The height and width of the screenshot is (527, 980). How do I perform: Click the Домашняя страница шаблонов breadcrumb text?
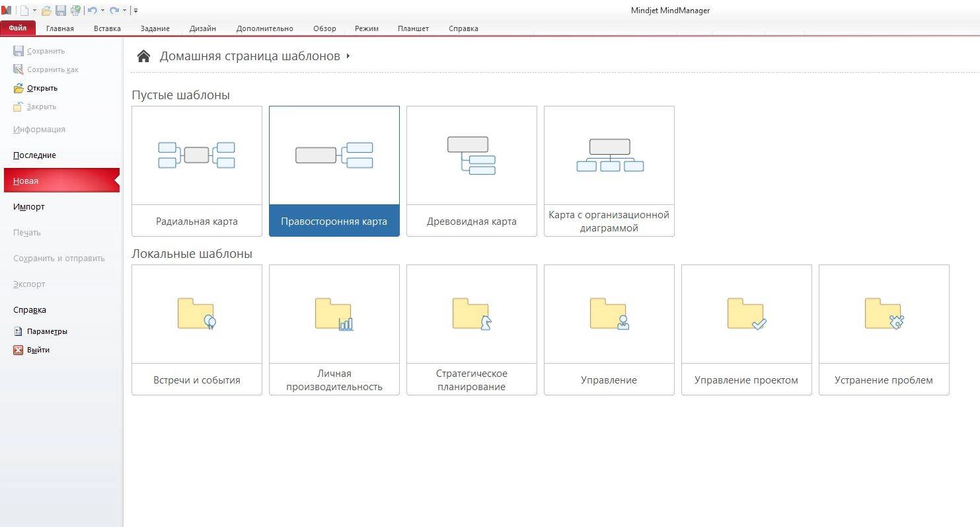250,56
